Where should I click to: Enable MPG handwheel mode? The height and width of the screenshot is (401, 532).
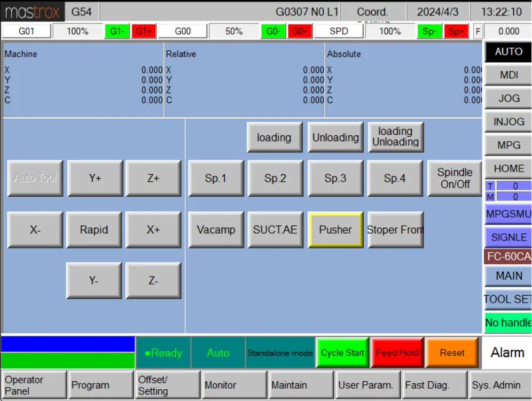(x=508, y=145)
